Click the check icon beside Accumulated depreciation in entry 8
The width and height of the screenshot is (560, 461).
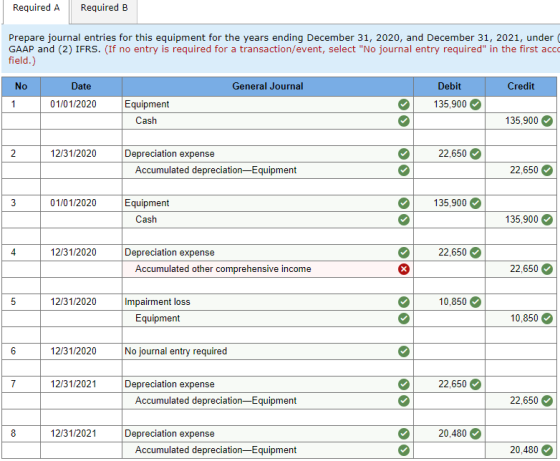(x=404, y=450)
